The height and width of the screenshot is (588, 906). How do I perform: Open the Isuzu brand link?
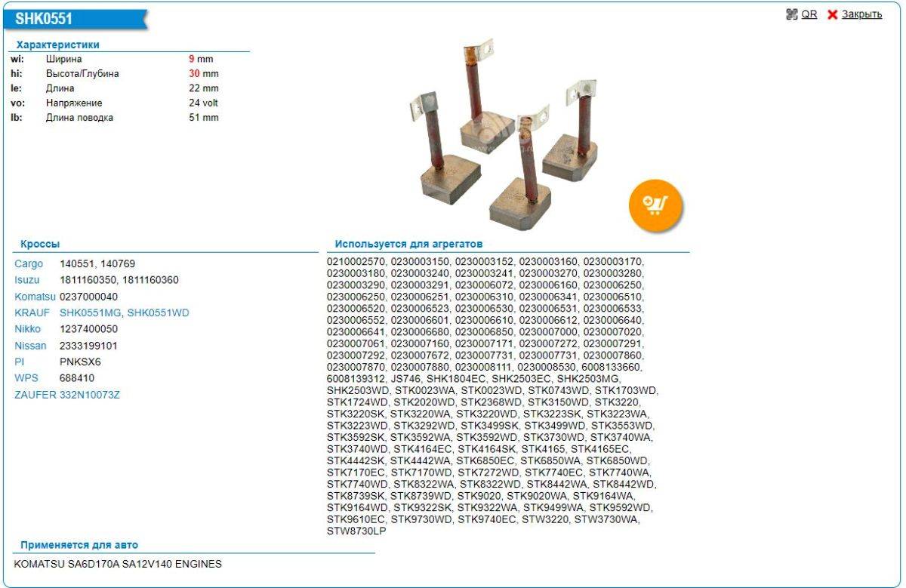pyautogui.click(x=27, y=280)
